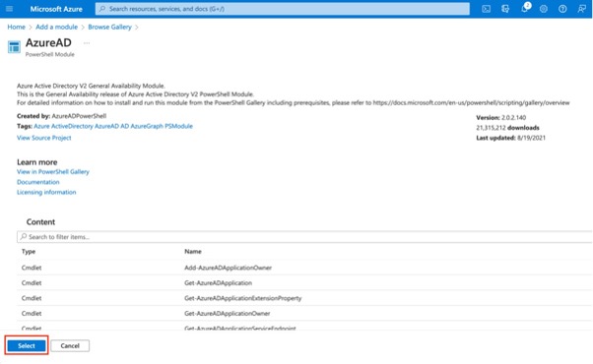
Task: Click the PSModule tag link
Action: [x=178, y=126]
